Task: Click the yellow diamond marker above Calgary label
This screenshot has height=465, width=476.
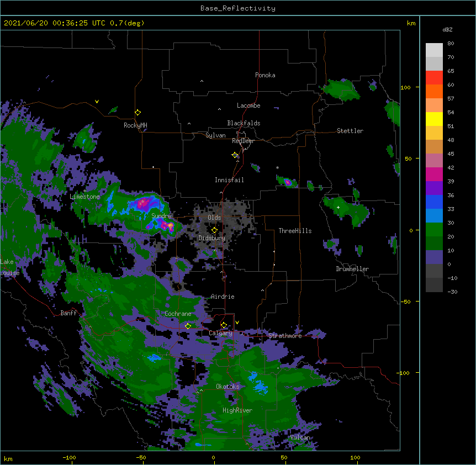Action: [x=224, y=325]
